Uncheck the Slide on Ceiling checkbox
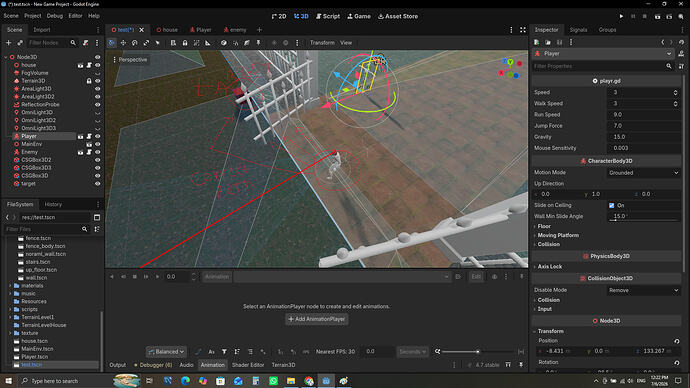 point(611,205)
